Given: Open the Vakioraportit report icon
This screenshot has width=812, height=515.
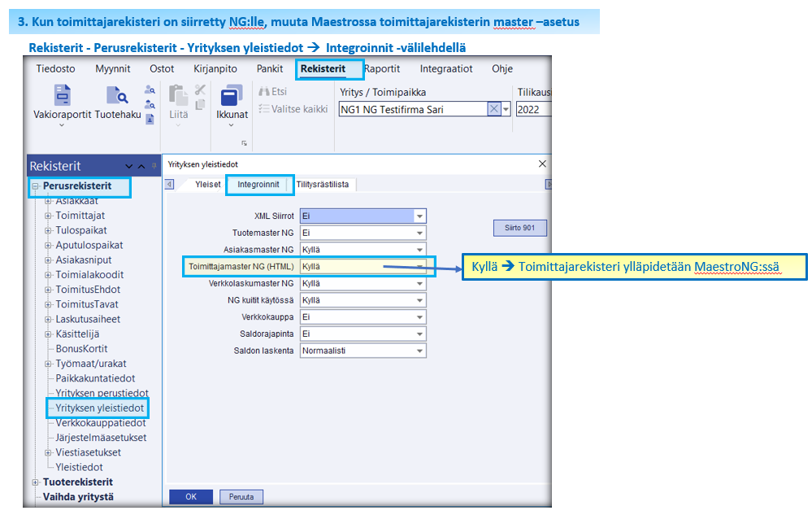Looking at the screenshot, I should point(62,95).
